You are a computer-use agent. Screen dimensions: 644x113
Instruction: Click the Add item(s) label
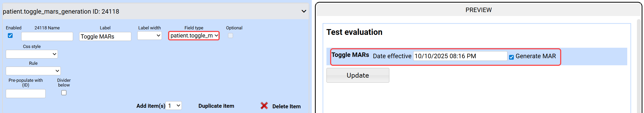tap(151, 106)
